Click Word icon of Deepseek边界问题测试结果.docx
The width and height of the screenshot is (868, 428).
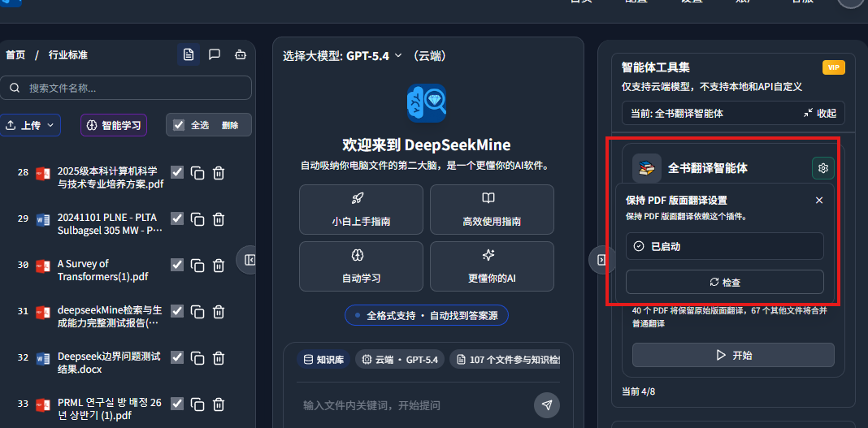(x=43, y=358)
